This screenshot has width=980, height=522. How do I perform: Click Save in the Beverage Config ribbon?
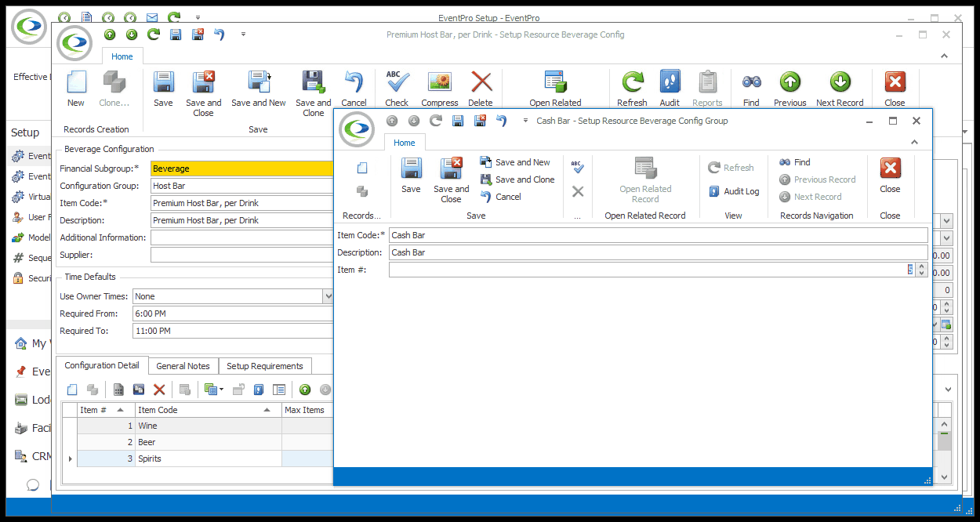point(163,89)
